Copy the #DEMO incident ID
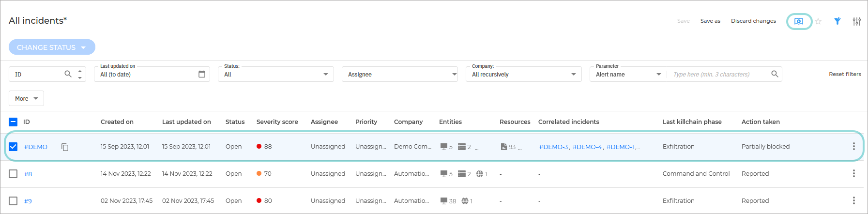 coord(65,147)
